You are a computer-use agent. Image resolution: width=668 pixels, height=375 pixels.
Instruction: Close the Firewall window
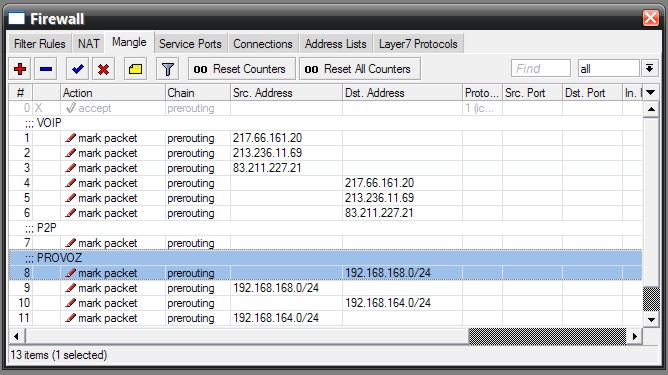click(x=651, y=18)
